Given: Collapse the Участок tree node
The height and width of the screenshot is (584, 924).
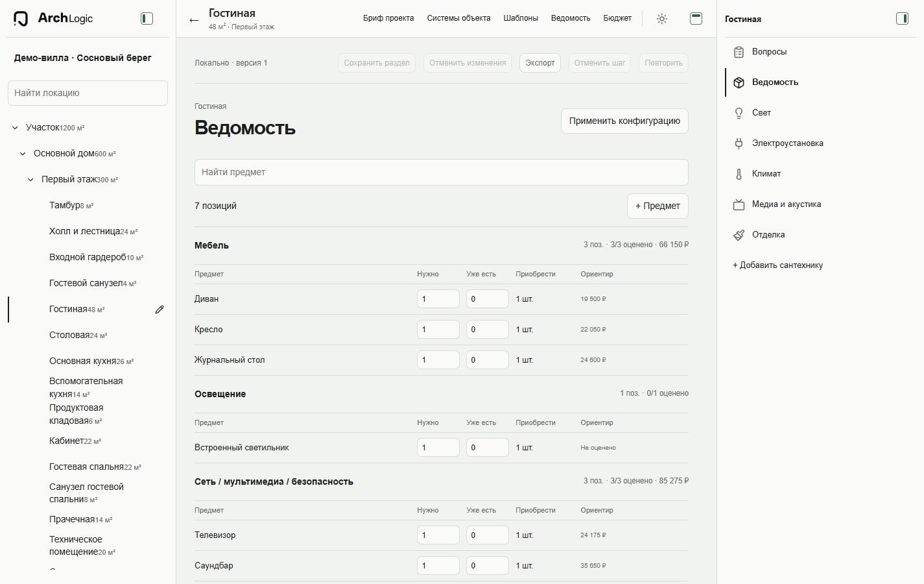Looking at the screenshot, I should tap(15, 128).
